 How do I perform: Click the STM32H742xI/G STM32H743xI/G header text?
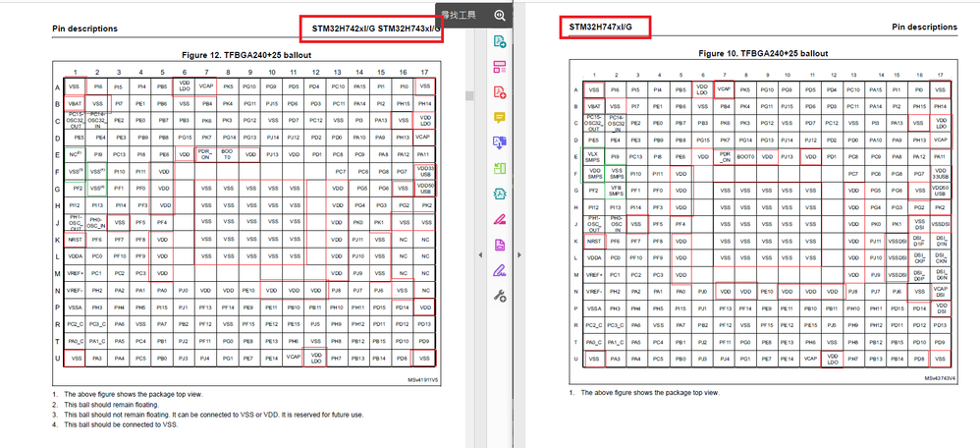click(376, 28)
